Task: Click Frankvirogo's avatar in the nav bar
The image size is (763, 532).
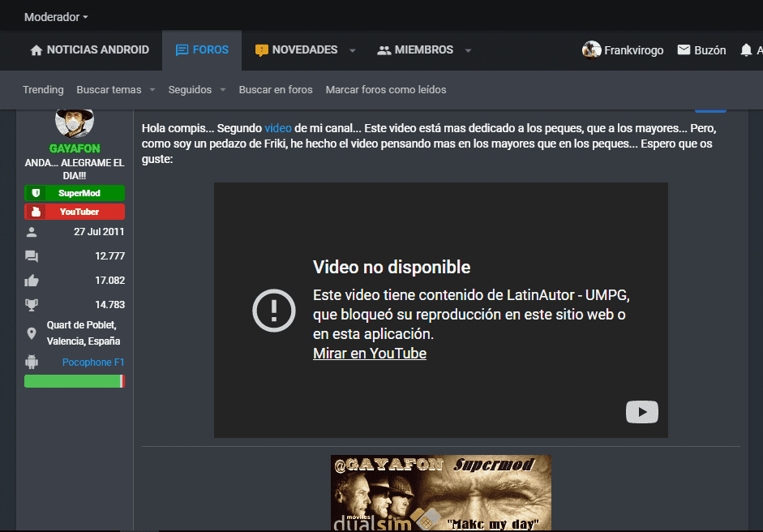Action: [x=591, y=50]
